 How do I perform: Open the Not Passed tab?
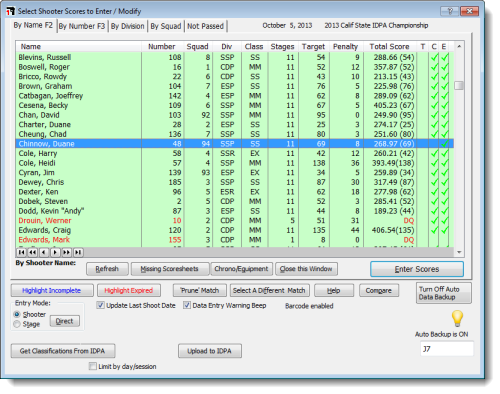click(x=205, y=26)
